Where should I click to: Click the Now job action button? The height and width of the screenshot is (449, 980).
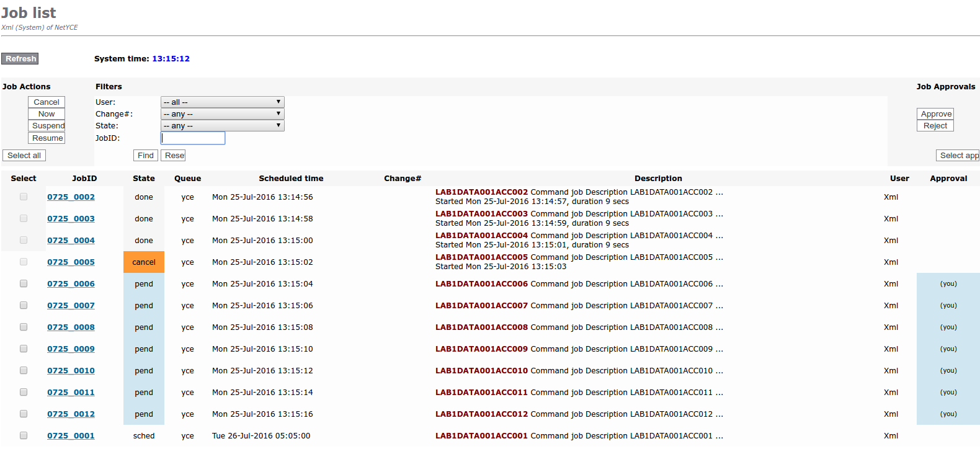tap(47, 114)
